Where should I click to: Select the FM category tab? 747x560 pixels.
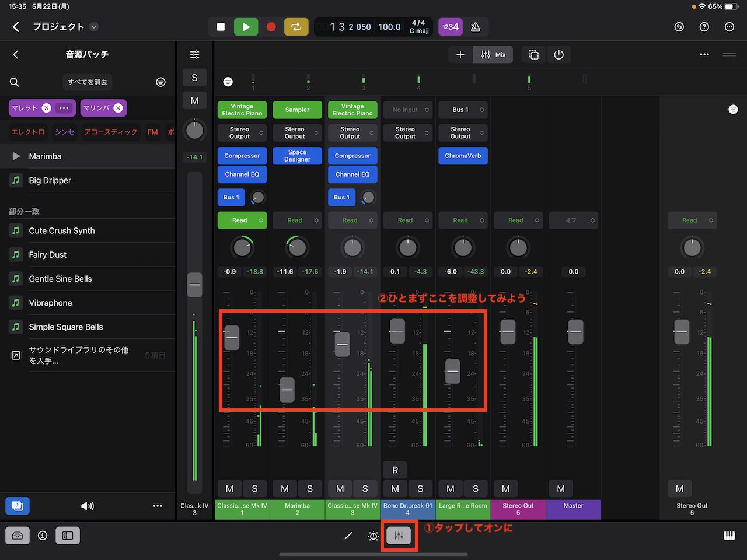tap(153, 132)
